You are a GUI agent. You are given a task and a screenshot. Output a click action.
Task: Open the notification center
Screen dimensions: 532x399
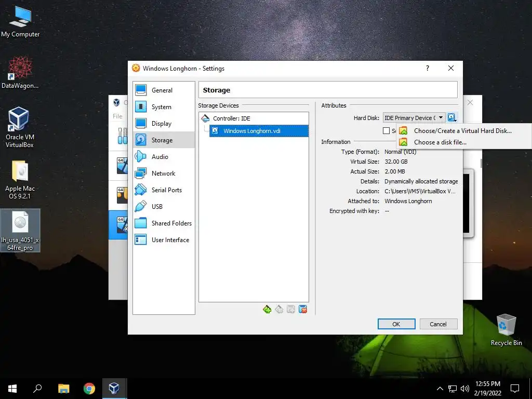point(515,389)
